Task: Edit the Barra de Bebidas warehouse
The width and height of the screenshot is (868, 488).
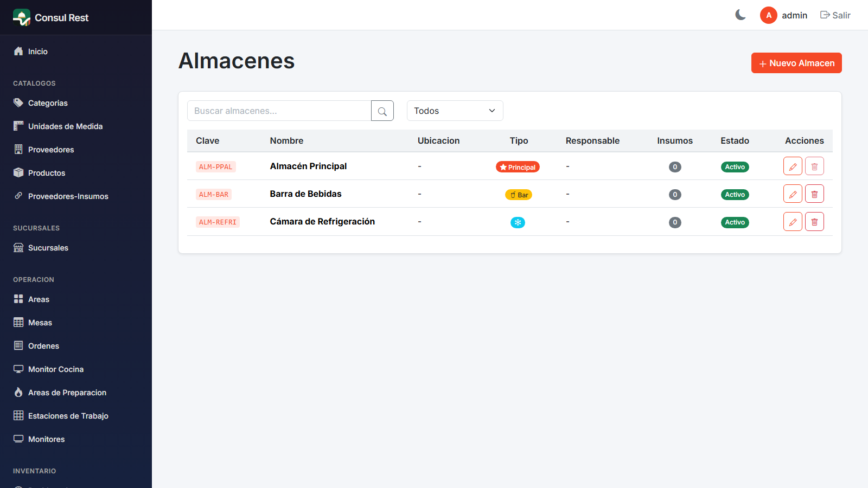Action: pyautogui.click(x=793, y=194)
